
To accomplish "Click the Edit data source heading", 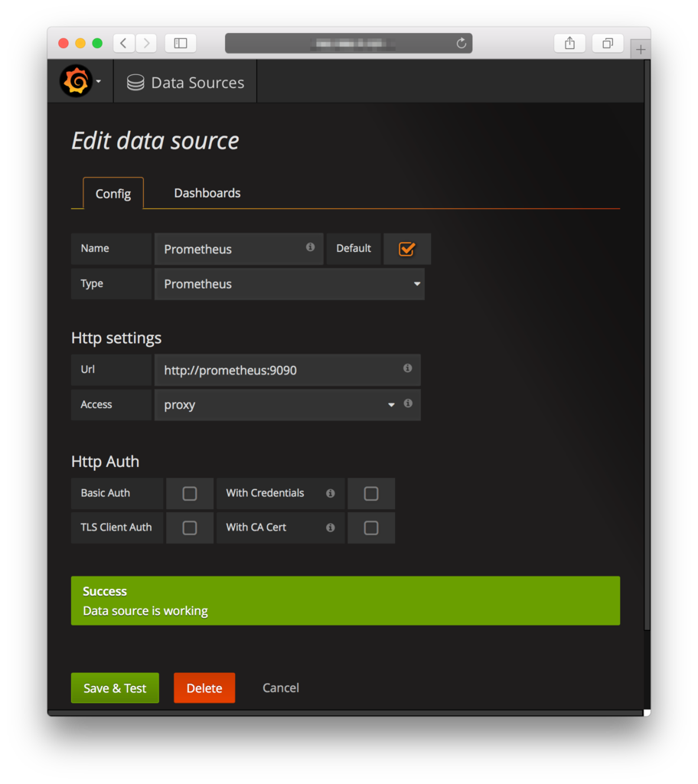I will pyautogui.click(x=155, y=141).
